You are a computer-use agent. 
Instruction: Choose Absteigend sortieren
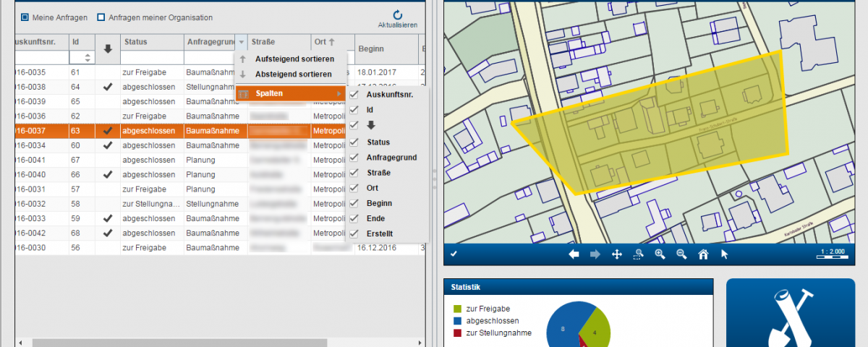pyautogui.click(x=294, y=74)
